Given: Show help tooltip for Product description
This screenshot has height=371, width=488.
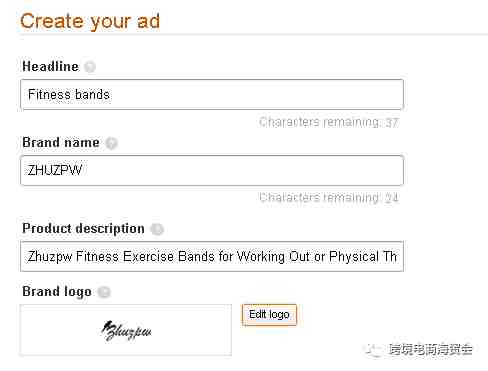Looking at the screenshot, I should pos(157,229).
